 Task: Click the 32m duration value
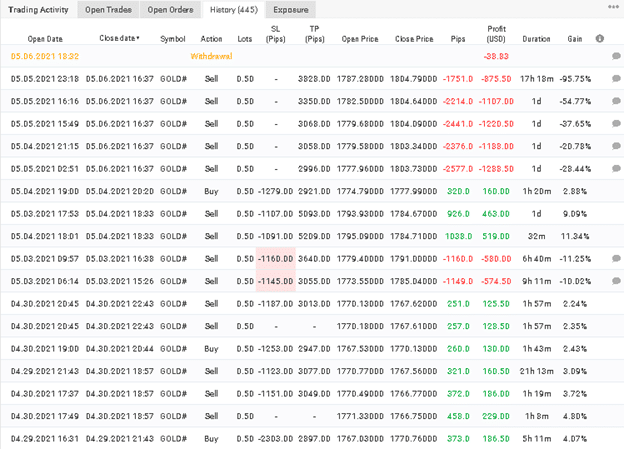[x=536, y=236]
